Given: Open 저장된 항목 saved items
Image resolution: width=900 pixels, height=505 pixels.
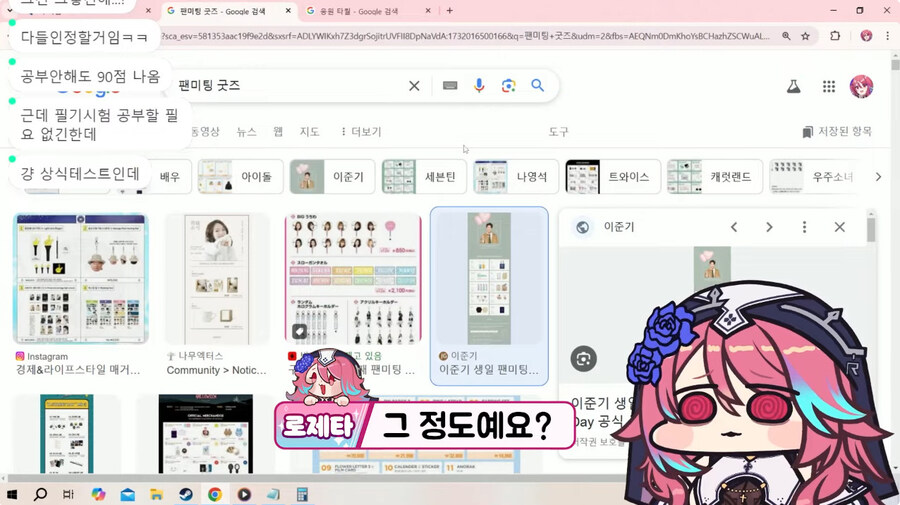Looking at the screenshot, I should click(837, 132).
